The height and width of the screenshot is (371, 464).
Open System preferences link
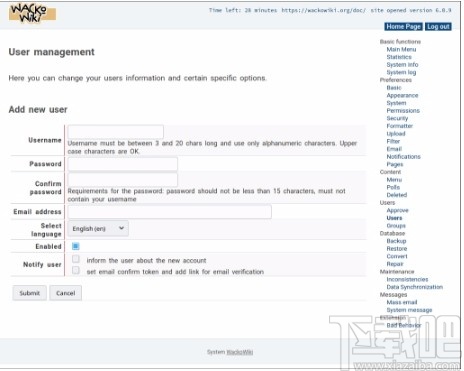(396, 103)
